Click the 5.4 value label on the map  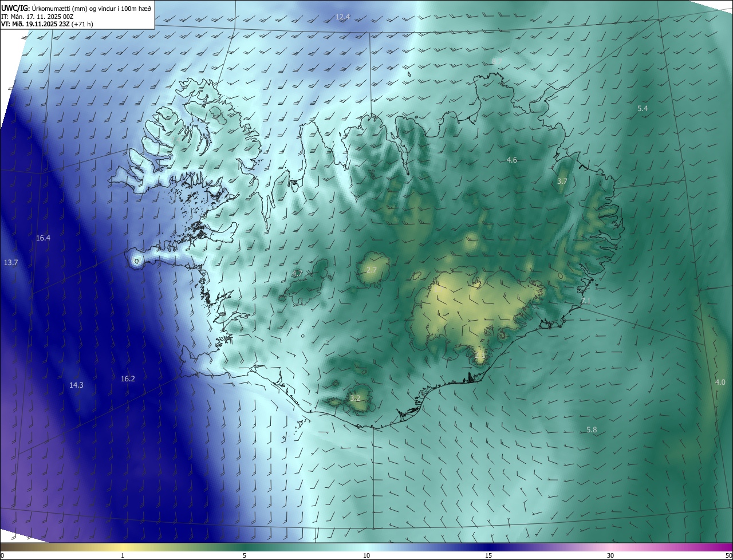point(643,108)
